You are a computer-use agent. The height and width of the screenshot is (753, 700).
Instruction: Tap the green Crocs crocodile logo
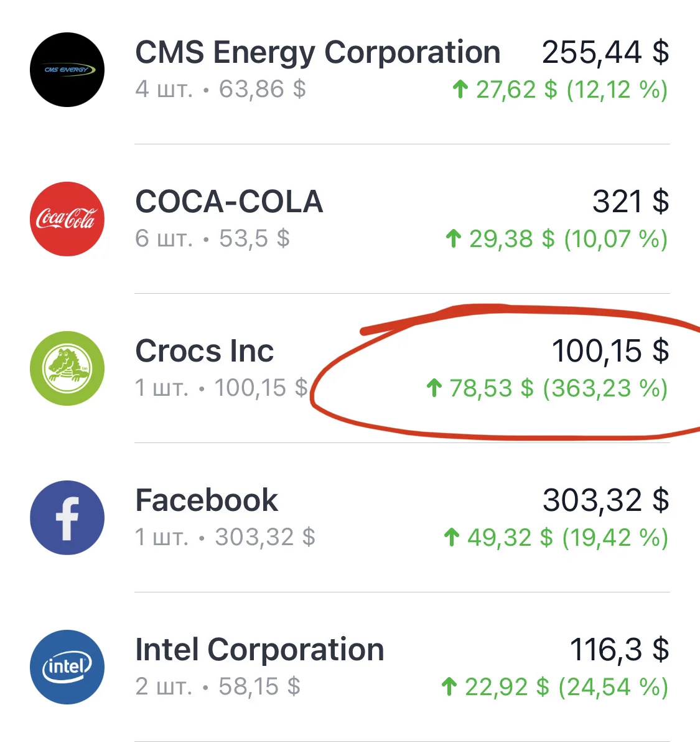coord(67,368)
